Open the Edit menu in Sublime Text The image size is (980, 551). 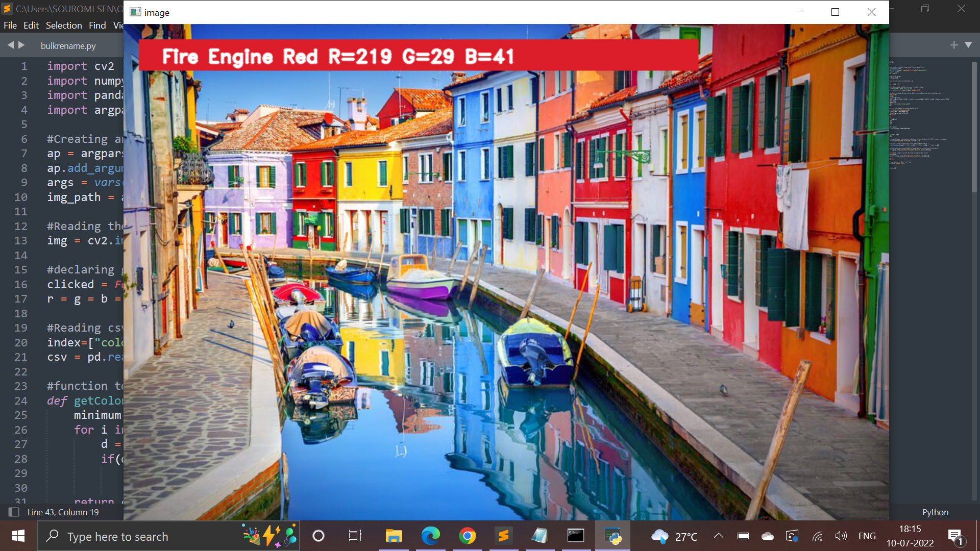tap(31, 25)
